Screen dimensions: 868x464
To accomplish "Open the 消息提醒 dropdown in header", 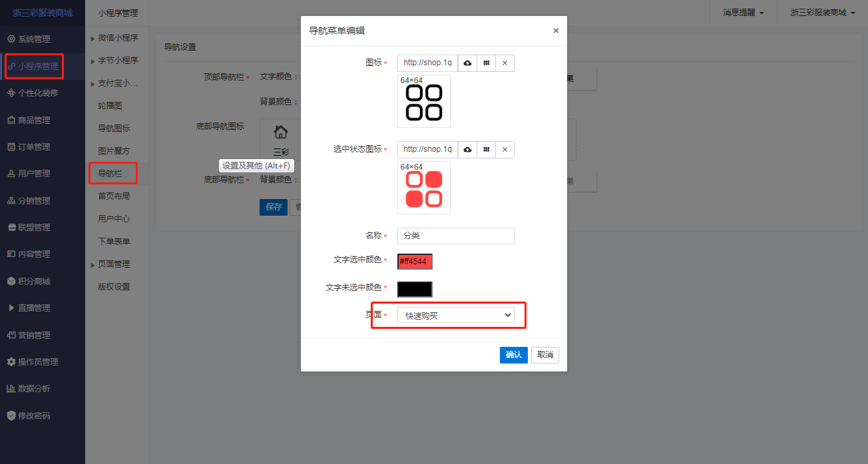I will (744, 13).
